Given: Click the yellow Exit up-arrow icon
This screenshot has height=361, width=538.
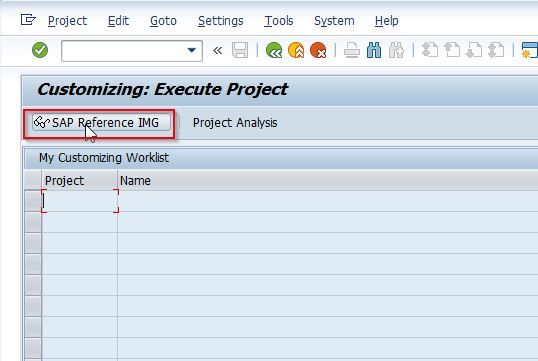Looking at the screenshot, I should click(296, 50).
